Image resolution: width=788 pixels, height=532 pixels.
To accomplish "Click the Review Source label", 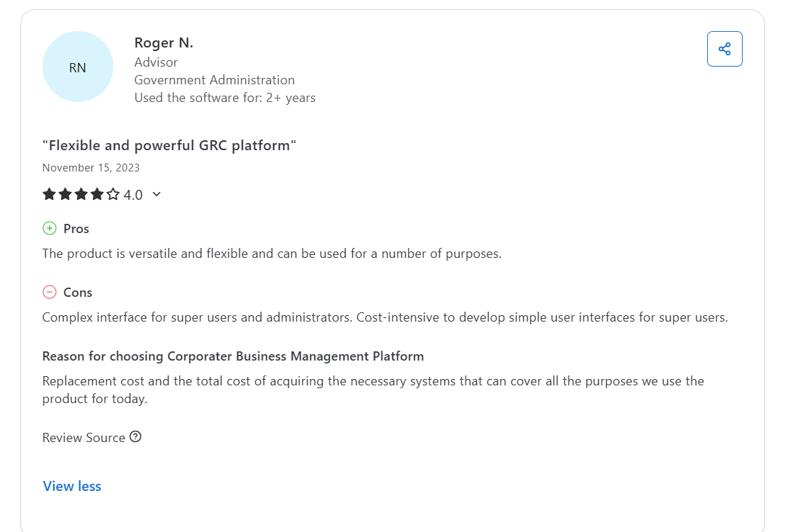I will 84,437.
